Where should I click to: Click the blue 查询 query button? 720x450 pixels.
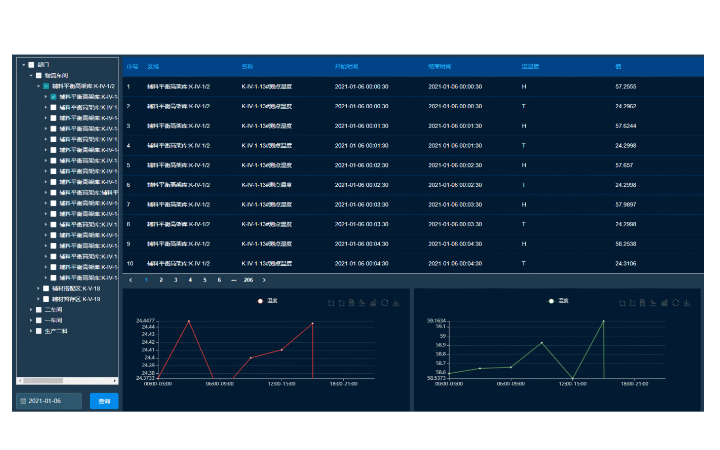tap(104, 401)
